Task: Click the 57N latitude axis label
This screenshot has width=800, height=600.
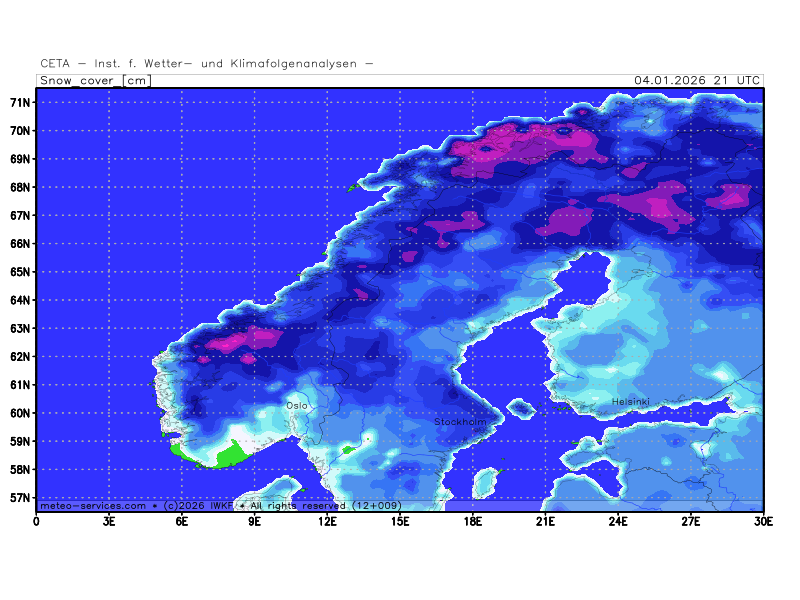Action: coord(20,498)
